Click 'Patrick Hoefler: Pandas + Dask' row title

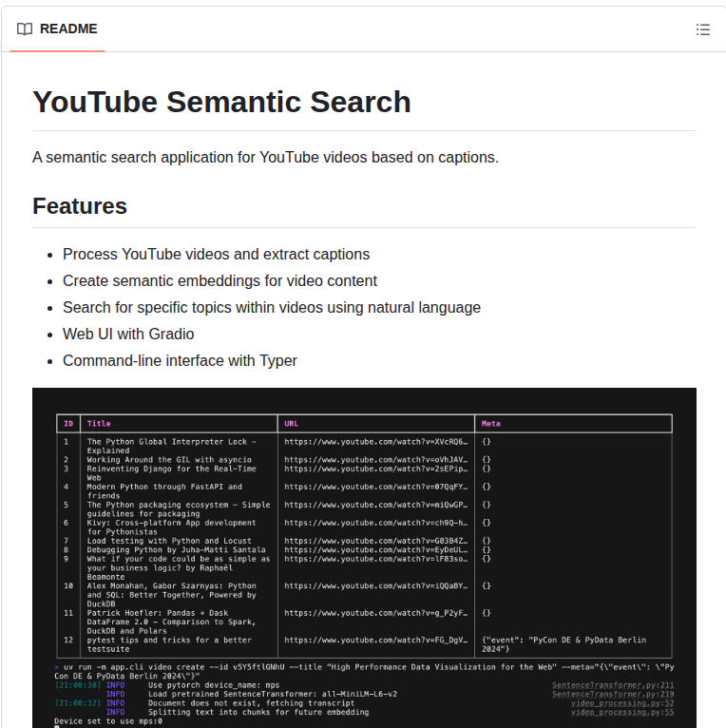click(x=171, y=622)
